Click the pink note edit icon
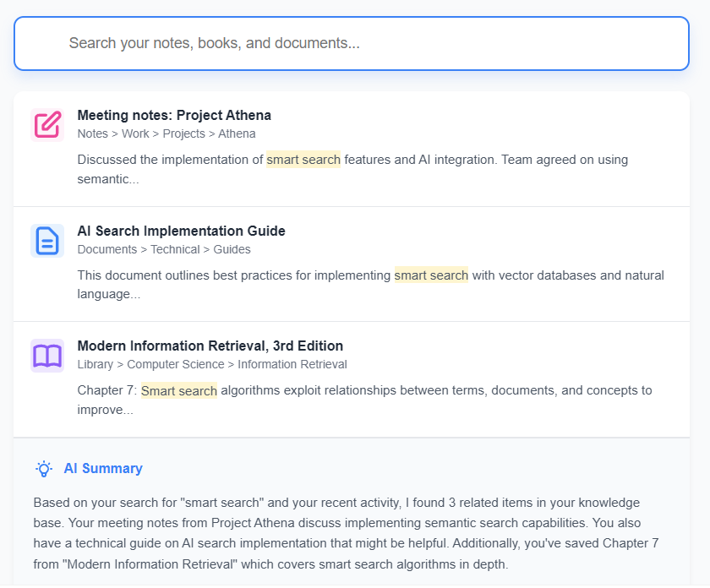 tap(47, 125)
